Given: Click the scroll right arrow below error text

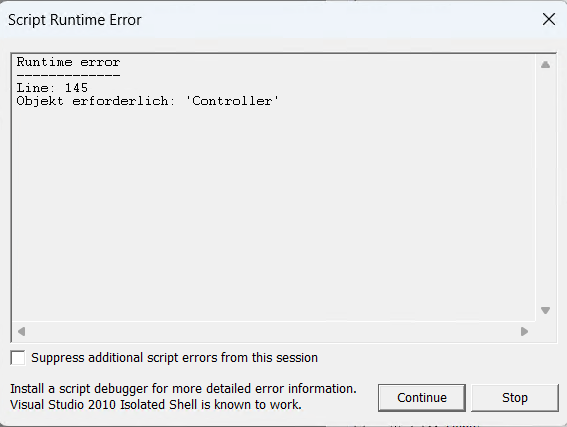Looking at the screenshot, I should point(524,331).
